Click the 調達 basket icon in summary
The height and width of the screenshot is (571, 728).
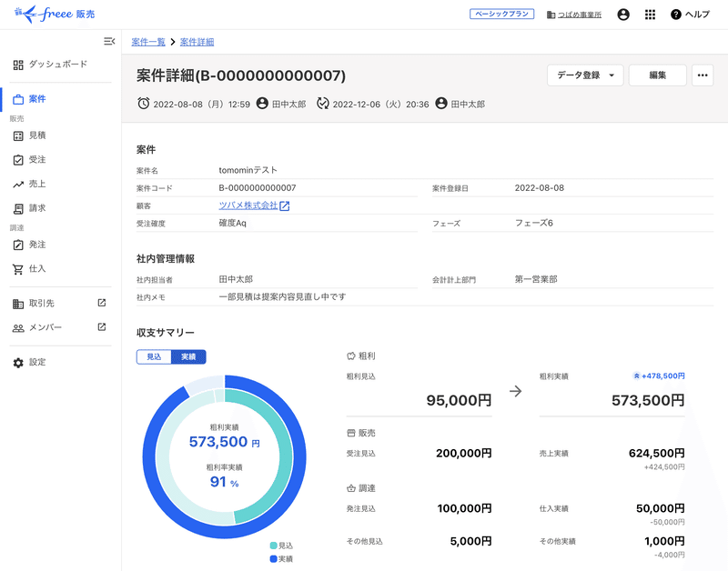coord(351,488)
